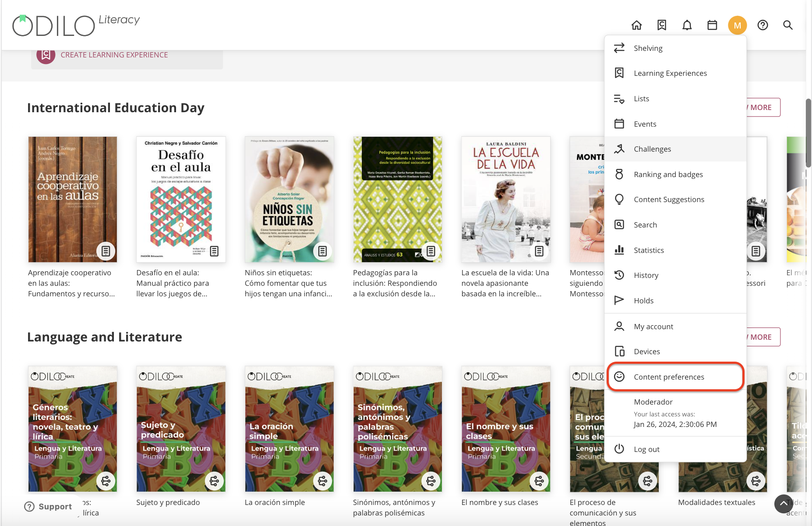
Task: Click the Create Learning Experience round icon
Action: [x=46, y=55]
